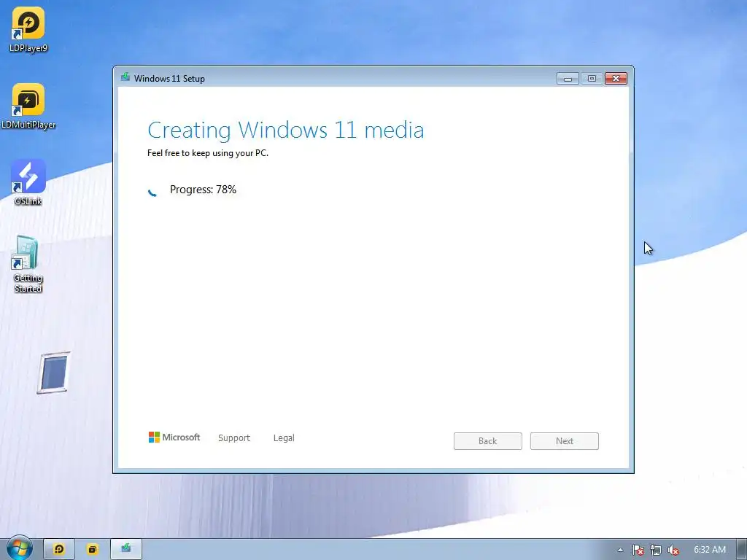The width and height of the screenshot is (747, 560).
Task: Open the Support link
Action: click(234, 437)
